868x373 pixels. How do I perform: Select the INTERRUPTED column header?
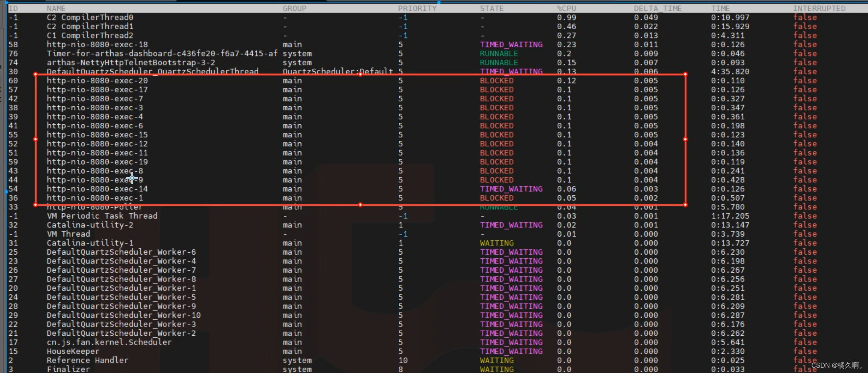pos(819,8)
